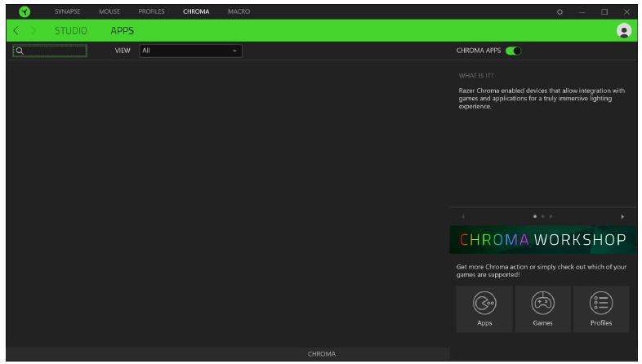The height and width of the screenshot is (364, 642).
Task: Click the Razer logo icon
Action: [25, 12]
